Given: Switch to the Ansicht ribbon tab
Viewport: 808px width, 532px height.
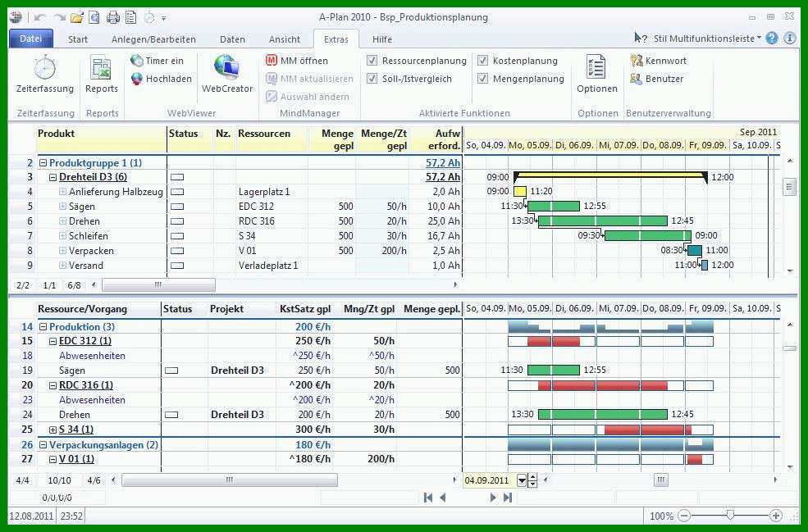Looking at the screenshot, I should 285,39.
